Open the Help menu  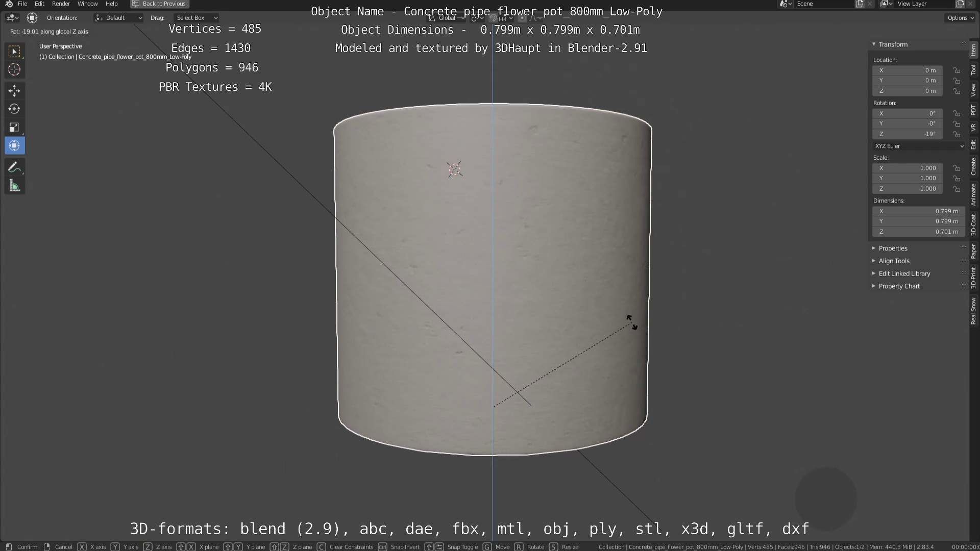pyautogui.click(x=111, y=4)
